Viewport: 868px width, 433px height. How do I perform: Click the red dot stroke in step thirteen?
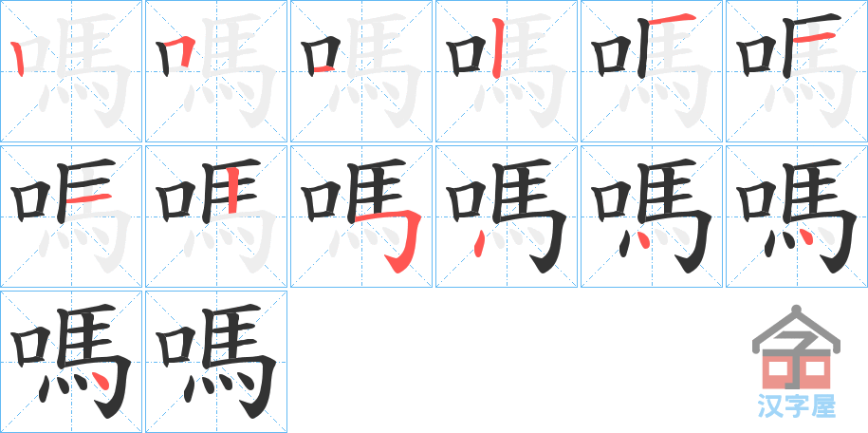101,382
